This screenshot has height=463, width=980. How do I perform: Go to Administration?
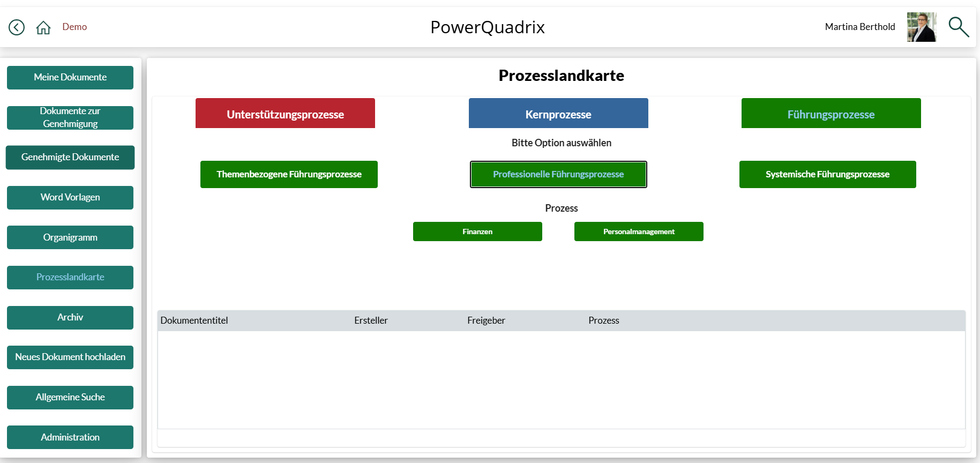(70, 437)
